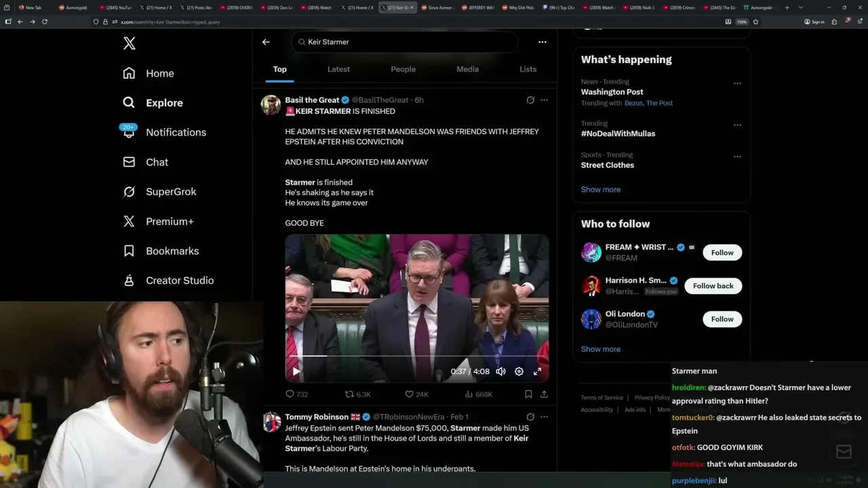The width and height of the screenshot is (868, 488).
Task: Open Basil the Great profile avatar
Action: point(271,104)
